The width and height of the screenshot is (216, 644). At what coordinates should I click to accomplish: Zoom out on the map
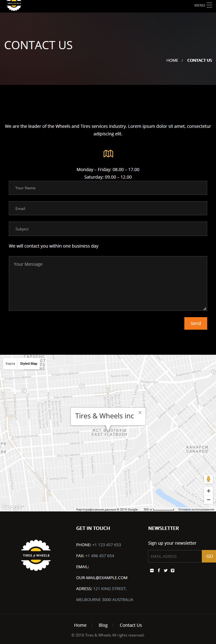coord(208,500)
